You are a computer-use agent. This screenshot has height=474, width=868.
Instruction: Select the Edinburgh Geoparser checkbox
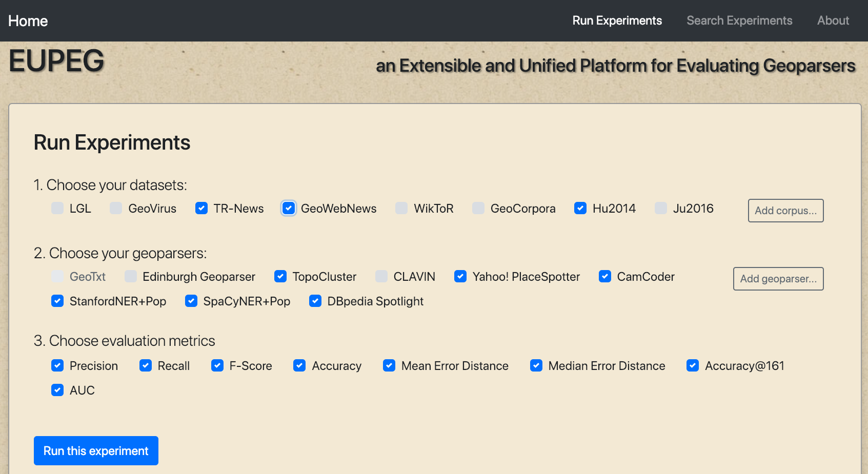click(131, 277)
